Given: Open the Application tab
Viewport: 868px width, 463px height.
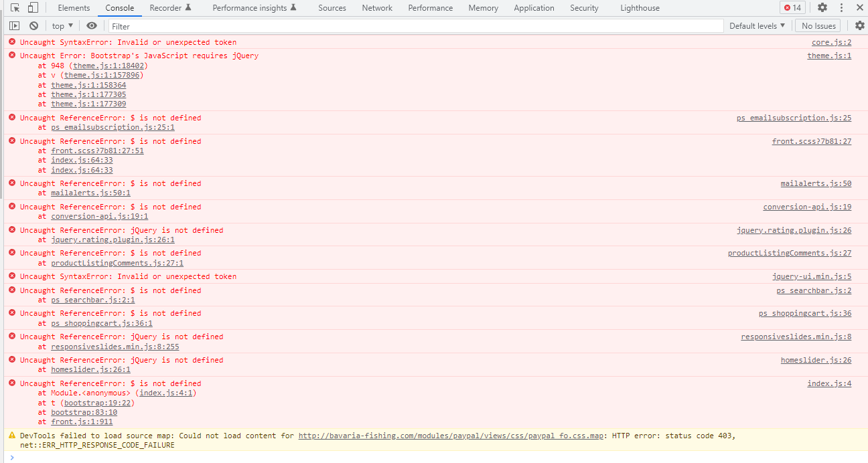Looking at the screenshot, I should pyautogui.click(x=534, y=8).
